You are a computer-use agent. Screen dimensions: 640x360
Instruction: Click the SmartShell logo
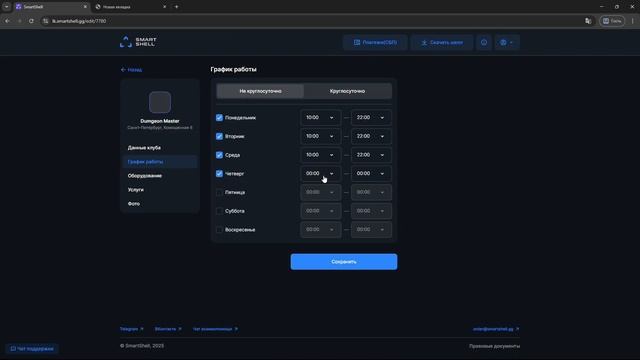(138, 42)
